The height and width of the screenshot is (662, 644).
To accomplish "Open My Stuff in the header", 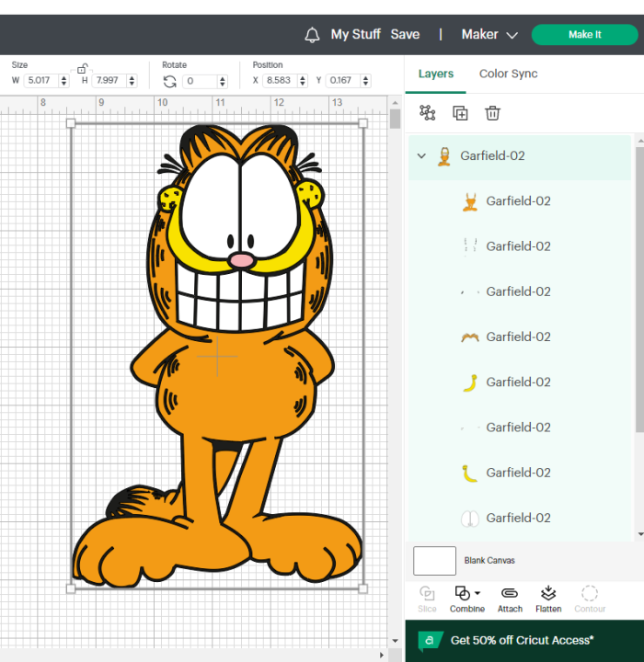I will 356,34.
